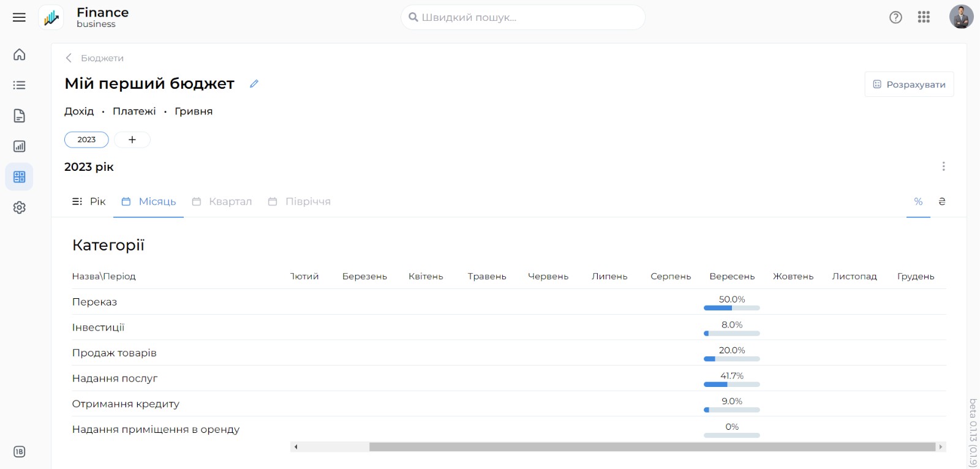Switch values to percent display

click(x=918, y=201)
